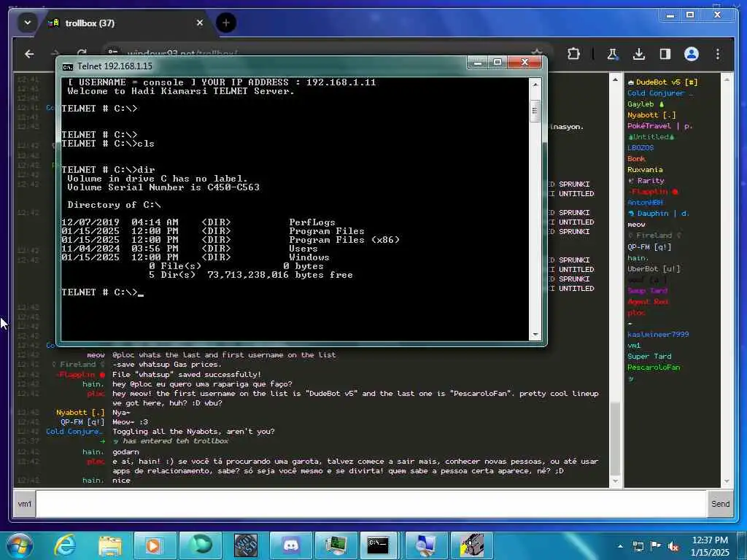Select user "Cold Conjurer" in user list
Viewport: 747px width, 560px height.
click(x=659, y=93)
